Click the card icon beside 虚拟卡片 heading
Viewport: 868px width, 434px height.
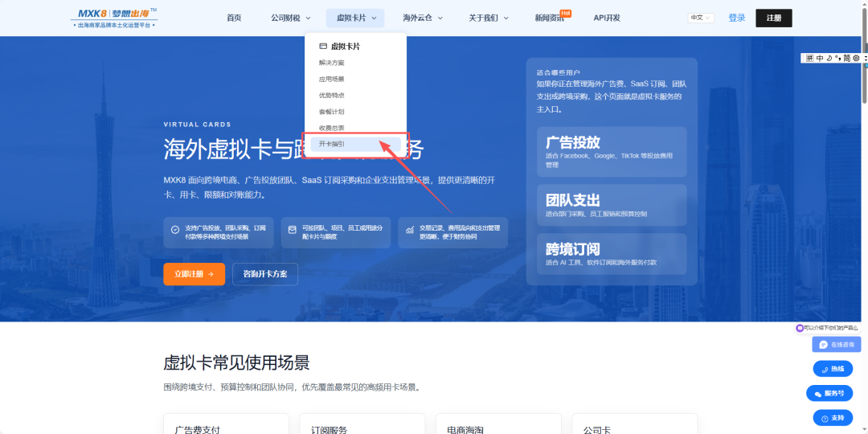pos(323,47)
